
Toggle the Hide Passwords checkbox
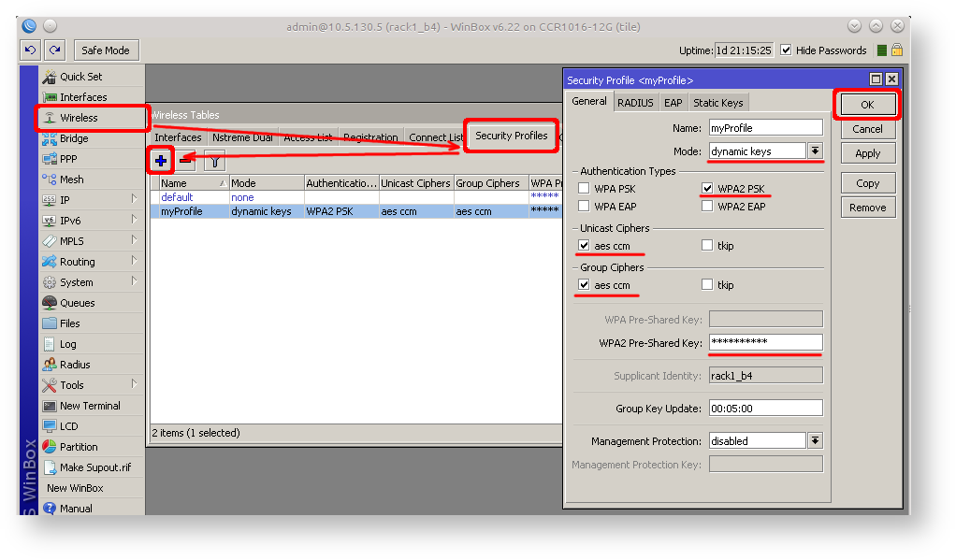point(786,50)
